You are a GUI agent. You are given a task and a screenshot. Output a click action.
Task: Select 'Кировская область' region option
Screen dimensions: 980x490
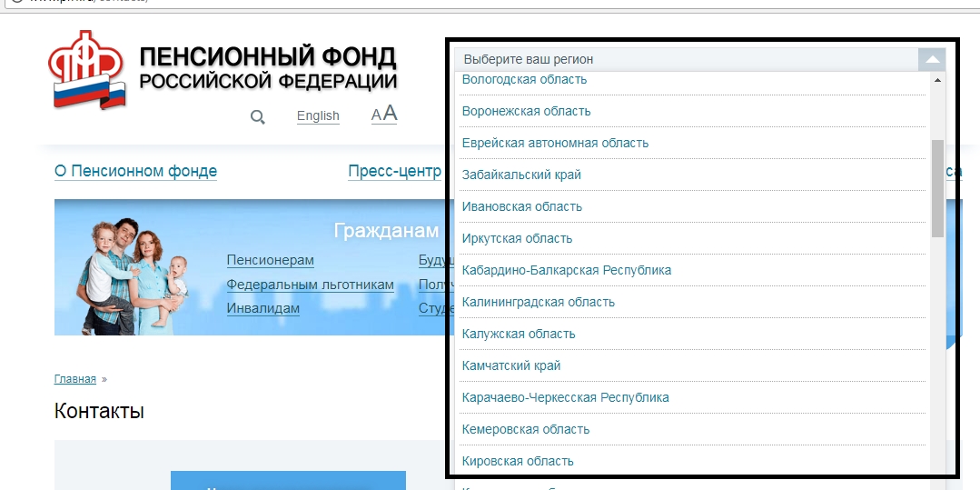point(517,461)
